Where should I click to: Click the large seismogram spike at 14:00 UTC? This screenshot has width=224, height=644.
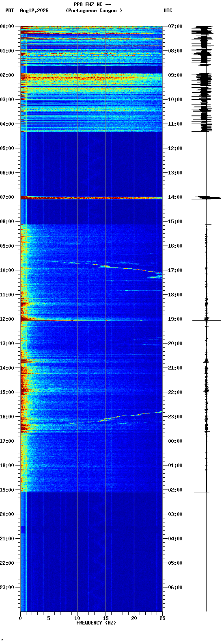(x=207, y=198)
